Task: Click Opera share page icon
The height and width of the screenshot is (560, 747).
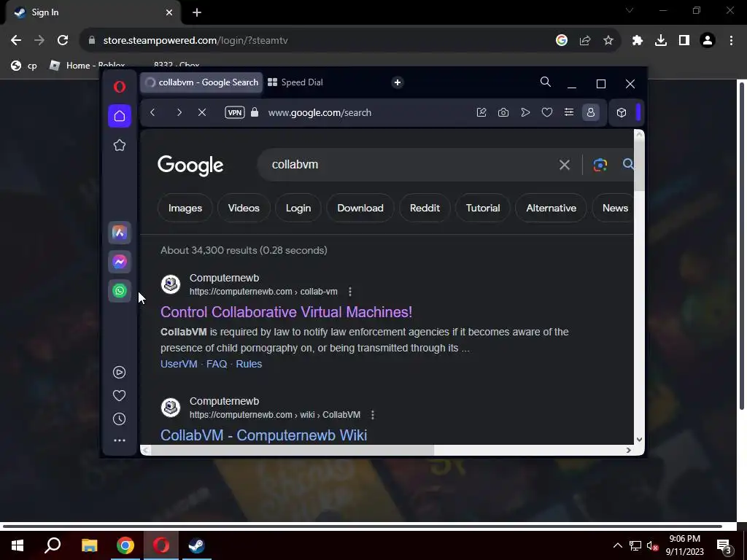Action: pos(481,112)
